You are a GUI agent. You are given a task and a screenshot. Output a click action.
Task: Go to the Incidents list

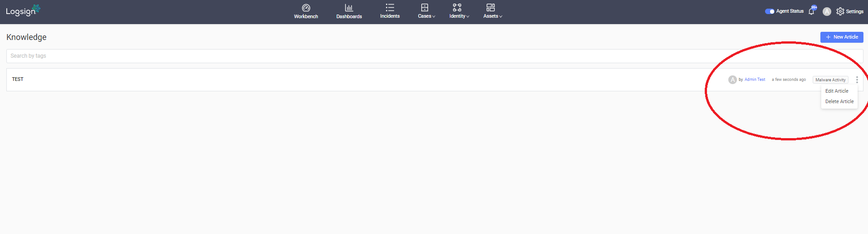(390, 11)
